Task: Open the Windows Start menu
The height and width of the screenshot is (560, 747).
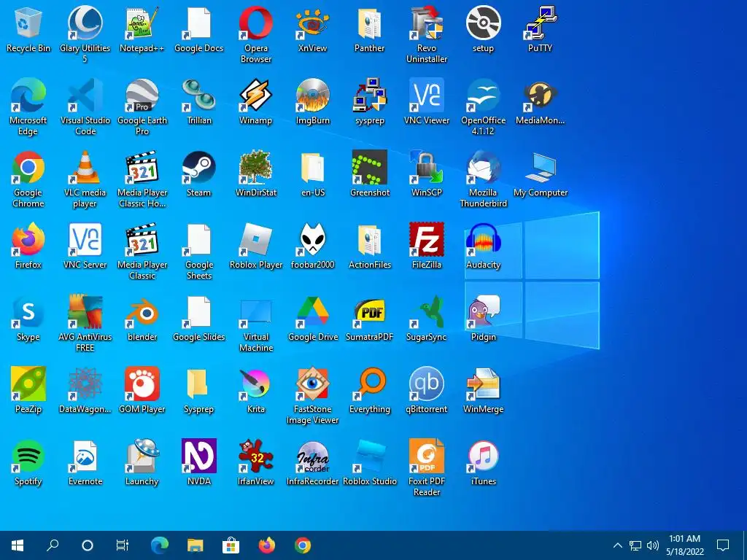Action: pyautogui.click(x=18, y=545)
